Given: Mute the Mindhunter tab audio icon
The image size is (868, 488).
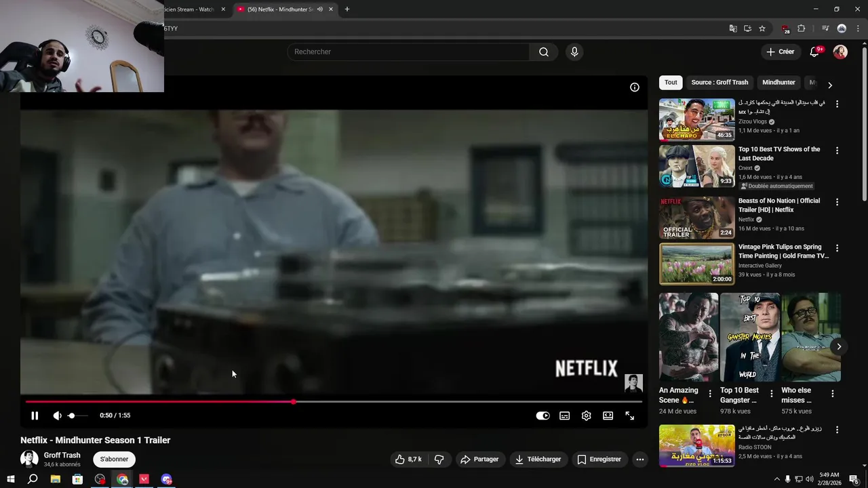Looking at the screenshot, I should point(319,9).
